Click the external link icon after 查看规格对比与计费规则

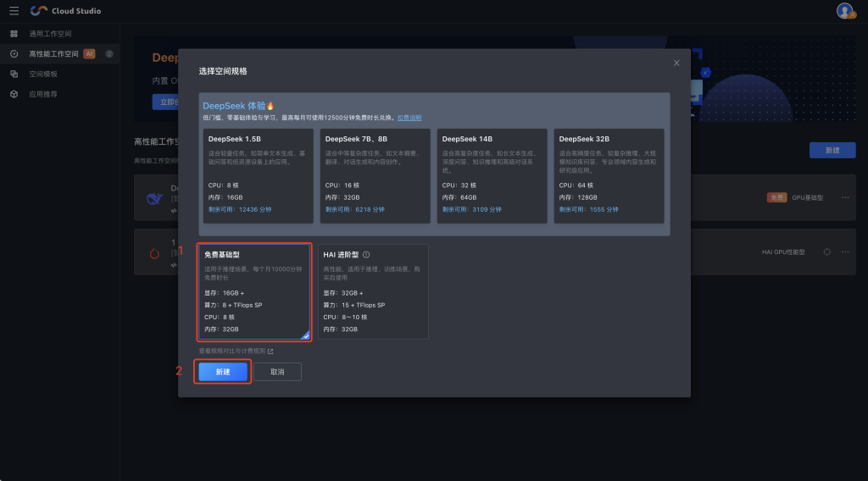pyautogui.click(x=270, y=351)
